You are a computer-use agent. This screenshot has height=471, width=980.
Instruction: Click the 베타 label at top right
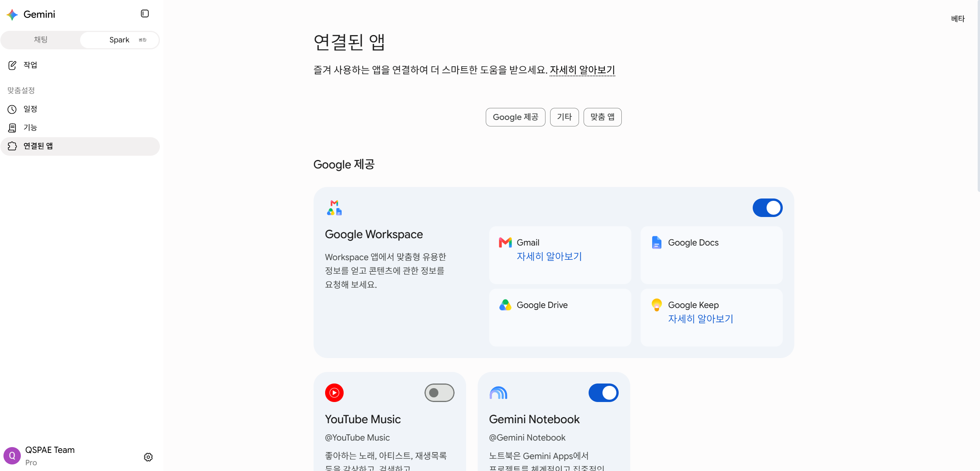[x=958, y=19]
